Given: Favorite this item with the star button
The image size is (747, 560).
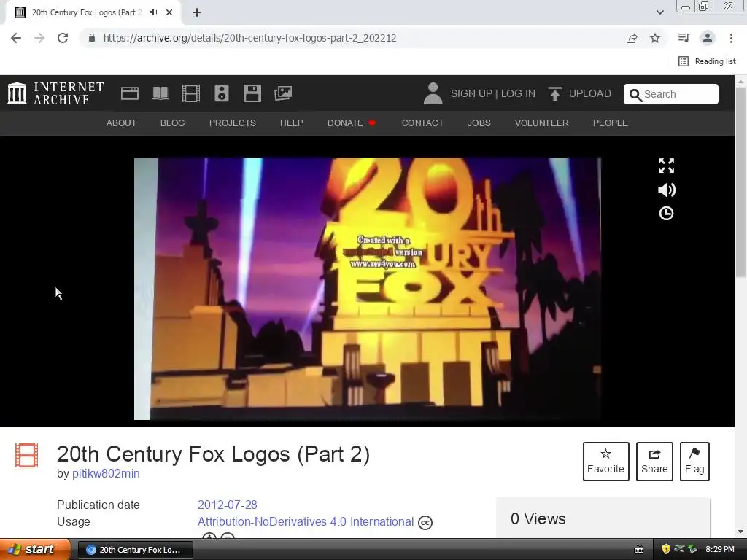Looking at the screenshot, I should click(x=605, y=462).
